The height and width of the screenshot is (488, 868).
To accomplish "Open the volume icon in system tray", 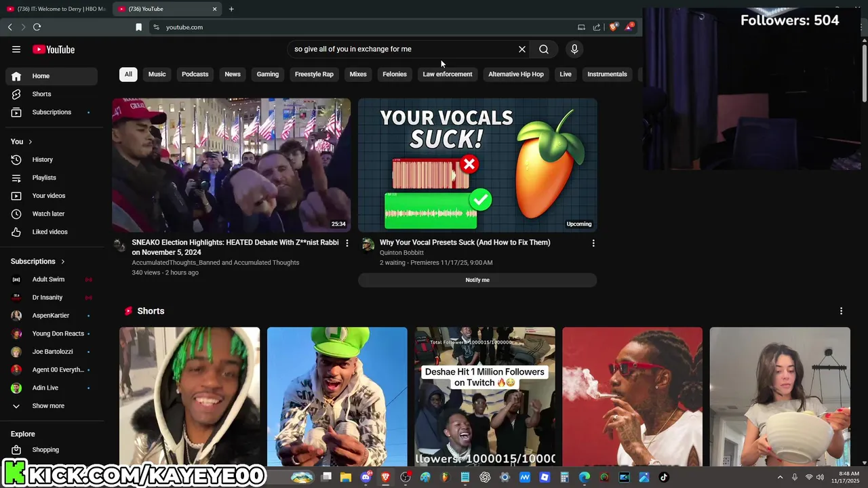I will point(821,477).
